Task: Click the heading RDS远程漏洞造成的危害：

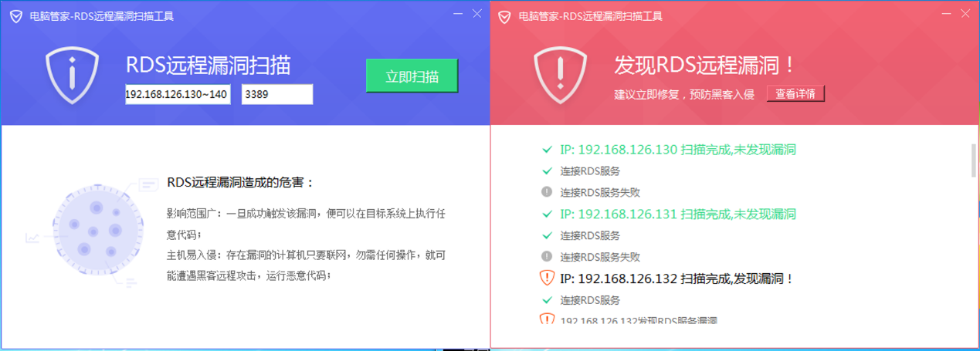Action: (x=241, y=184)
